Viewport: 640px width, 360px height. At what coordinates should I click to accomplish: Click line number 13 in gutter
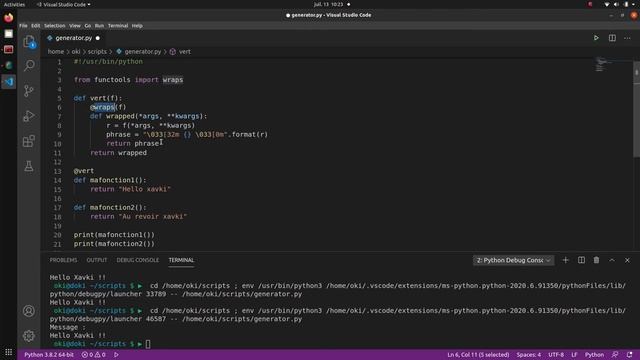pos(57,171)
